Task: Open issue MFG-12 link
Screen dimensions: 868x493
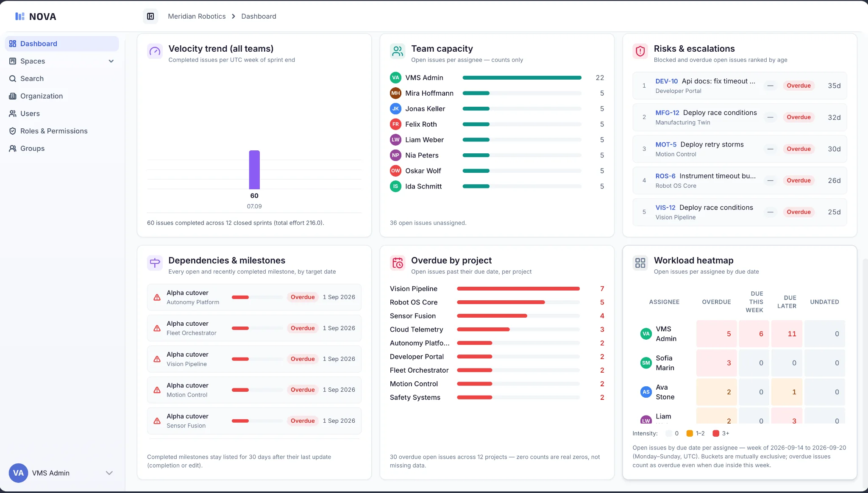Action: point(667,113)
